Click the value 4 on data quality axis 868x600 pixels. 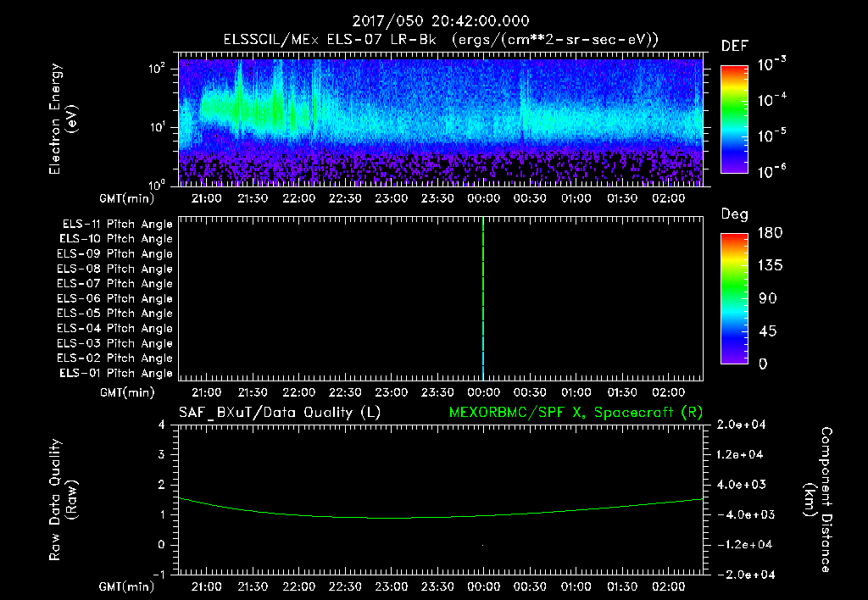(162, 425)
